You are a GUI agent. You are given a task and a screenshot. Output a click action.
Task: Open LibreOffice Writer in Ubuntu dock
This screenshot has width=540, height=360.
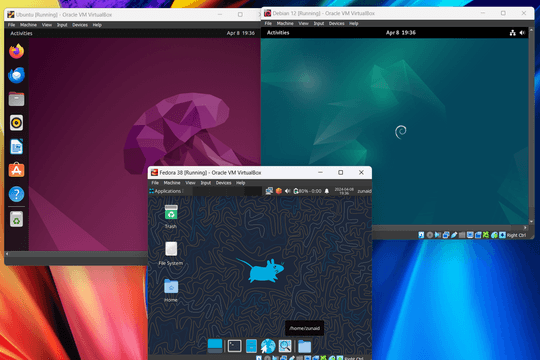16,147
